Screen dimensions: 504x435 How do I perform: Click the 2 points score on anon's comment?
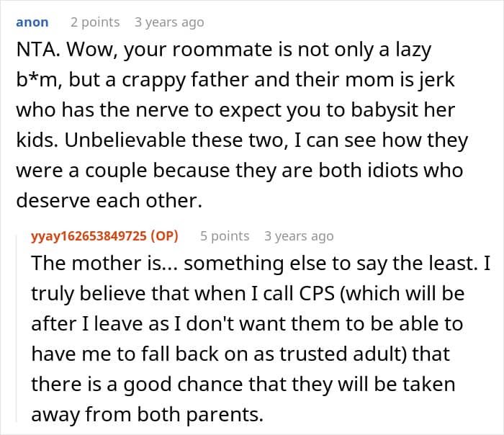click(95, 22)
